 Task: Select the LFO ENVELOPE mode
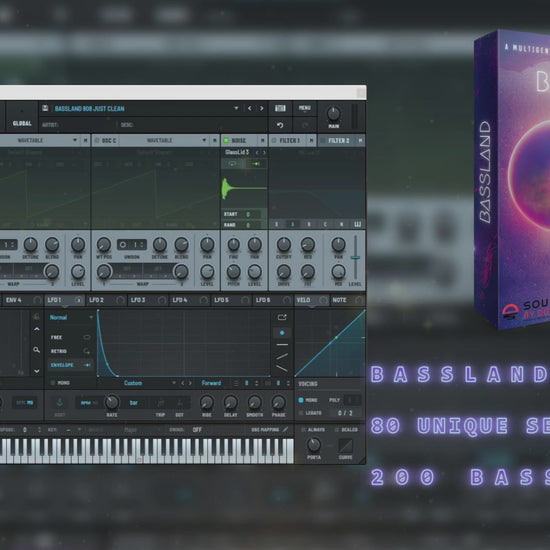[71, 365]
